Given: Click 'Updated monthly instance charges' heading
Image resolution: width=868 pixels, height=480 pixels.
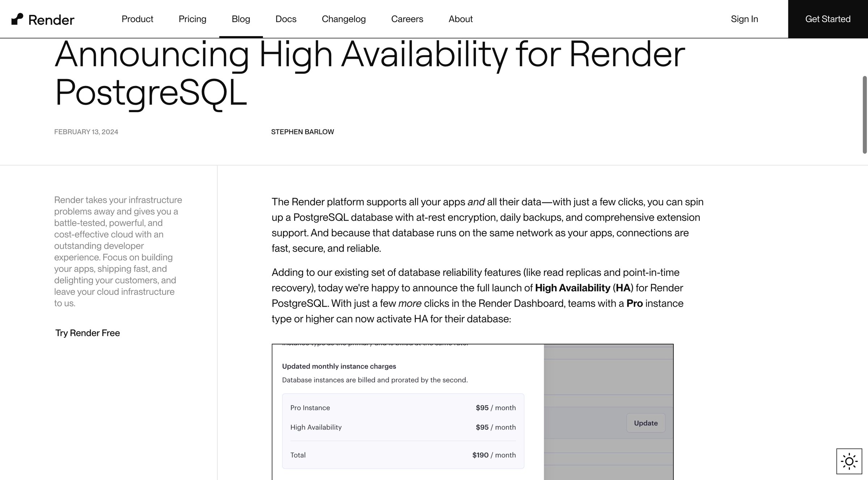Looking at the screenshot, I should (x=339, y=366).
